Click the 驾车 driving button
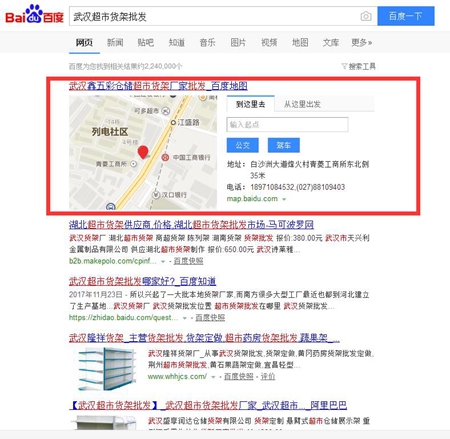The image size is (450, 439). [284, 145]
